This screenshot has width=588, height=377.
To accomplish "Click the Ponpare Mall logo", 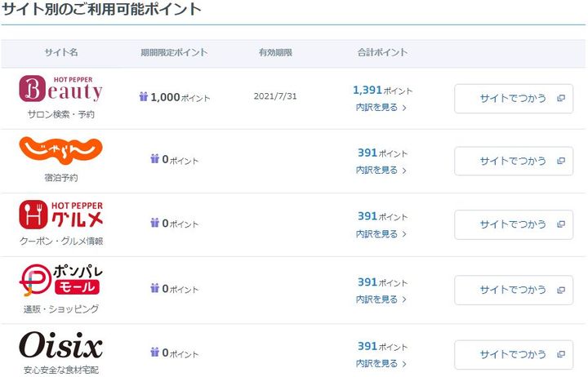I will tap(60, 279).
